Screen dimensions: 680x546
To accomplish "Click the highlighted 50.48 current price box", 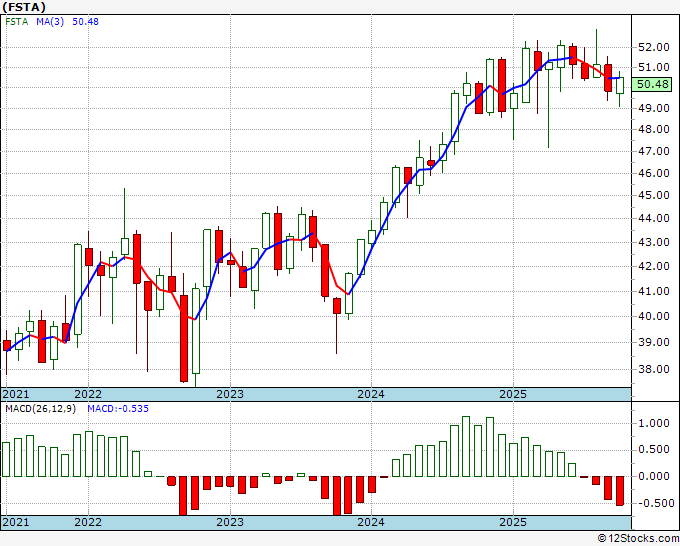I will point(651,84).
